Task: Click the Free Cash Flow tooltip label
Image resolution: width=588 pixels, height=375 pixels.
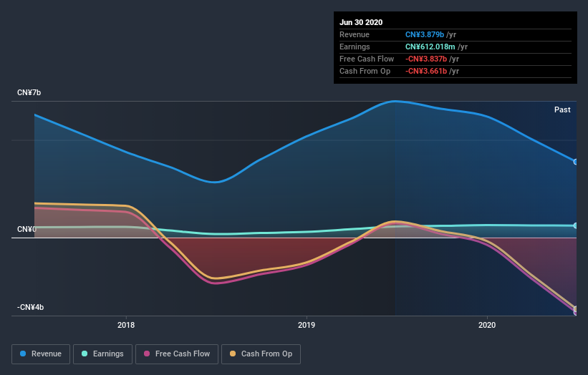Action: [367, 59]
